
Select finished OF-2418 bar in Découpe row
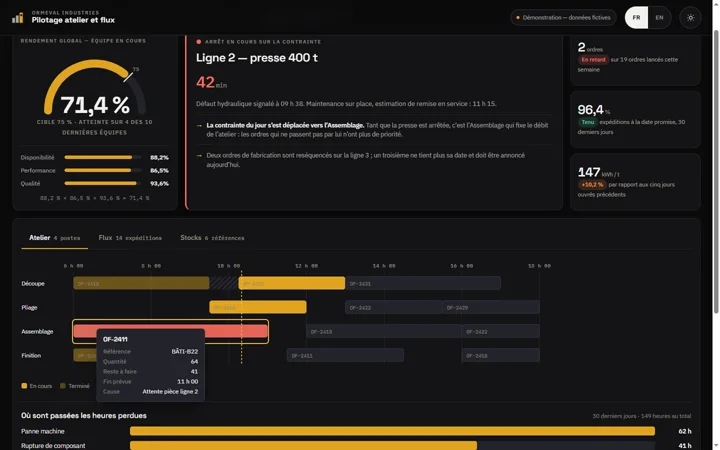click(x=141, y=283)
